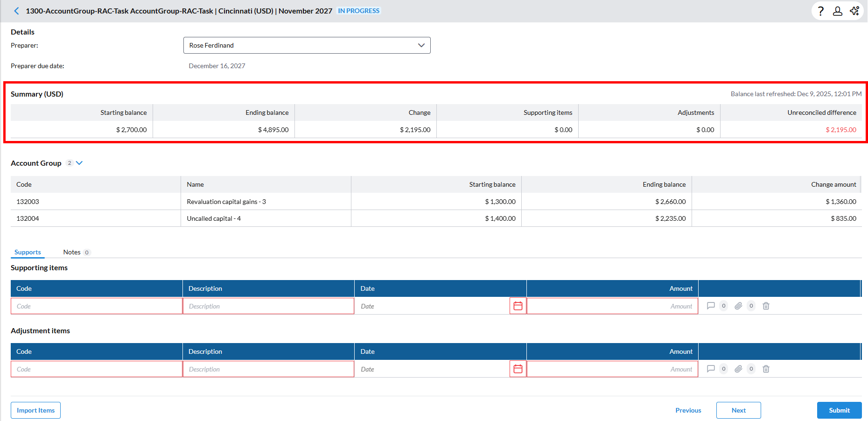
Task: Select the Supports tab
Action: click(28, 252)
